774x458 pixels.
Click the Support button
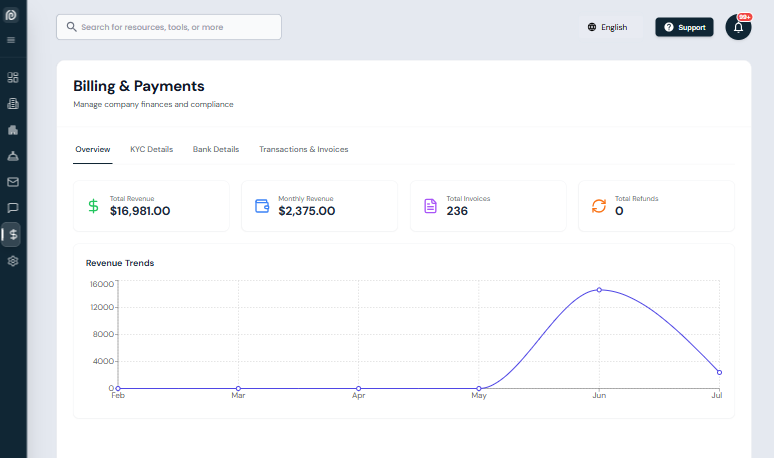[x=684, y=27]
